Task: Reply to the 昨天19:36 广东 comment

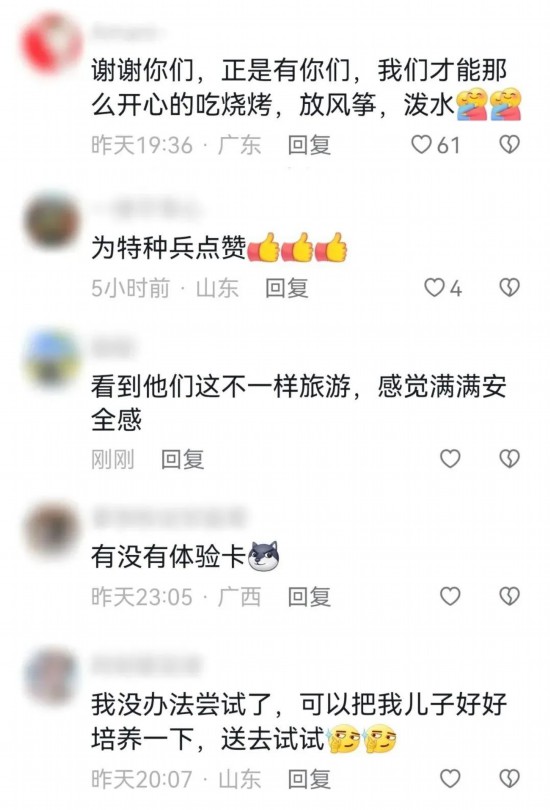Action: (309, 145)
